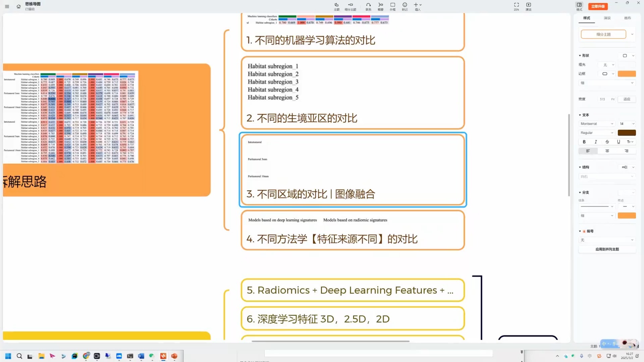Viewport: 644px width, 362px height.
Task: Open the 边框 border style dropdown
Action: tap(607, 74)
